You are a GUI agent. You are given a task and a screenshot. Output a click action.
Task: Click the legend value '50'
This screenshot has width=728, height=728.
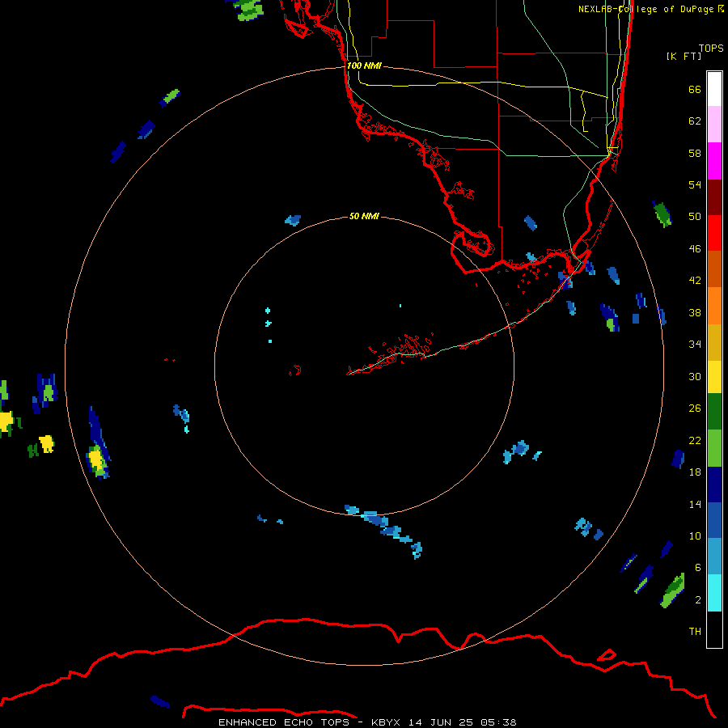(695, 216)
